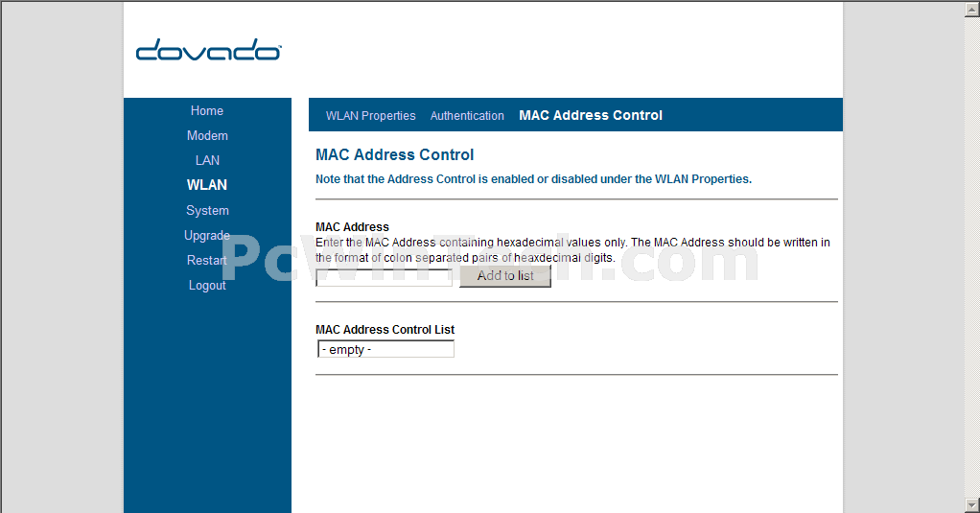
Task: Click the dovado logo
Action: tap(209, 50)
